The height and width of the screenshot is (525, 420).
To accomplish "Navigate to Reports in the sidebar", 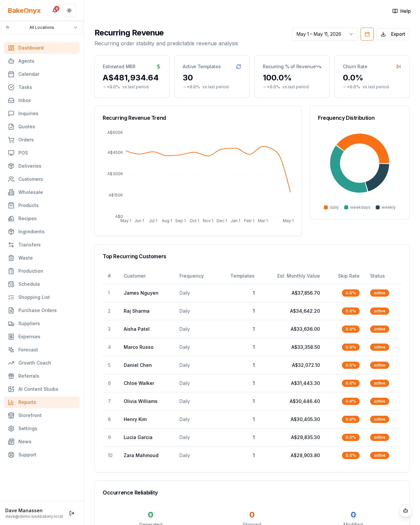I will point(42,402).
